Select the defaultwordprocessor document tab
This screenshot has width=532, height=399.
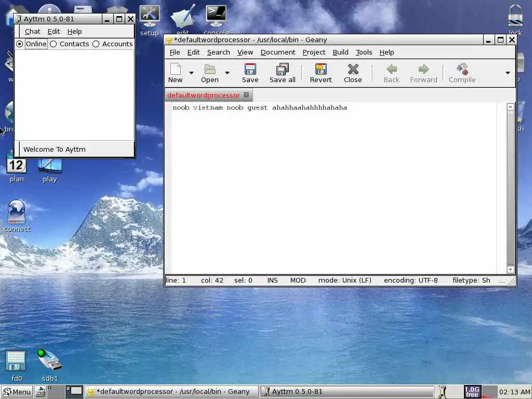tap(204, 96)
